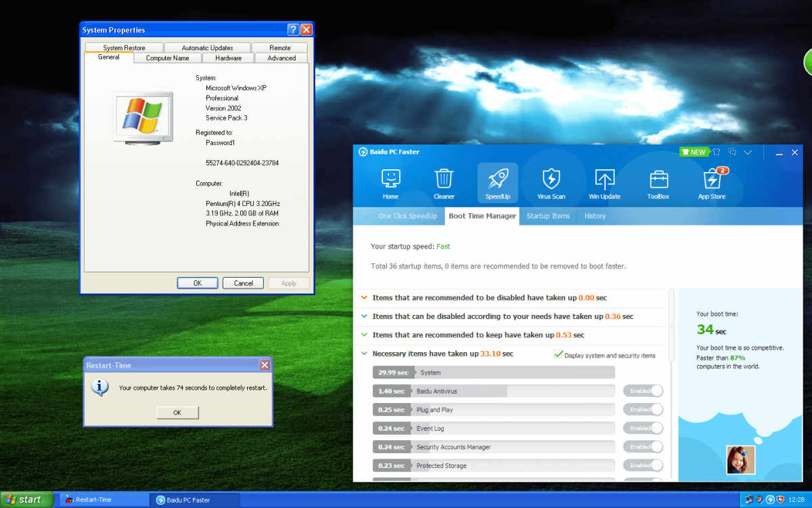The width and height of the screenshot is (812, 508).
Task: Open the Advanced tab
Action: coord(281,58)
